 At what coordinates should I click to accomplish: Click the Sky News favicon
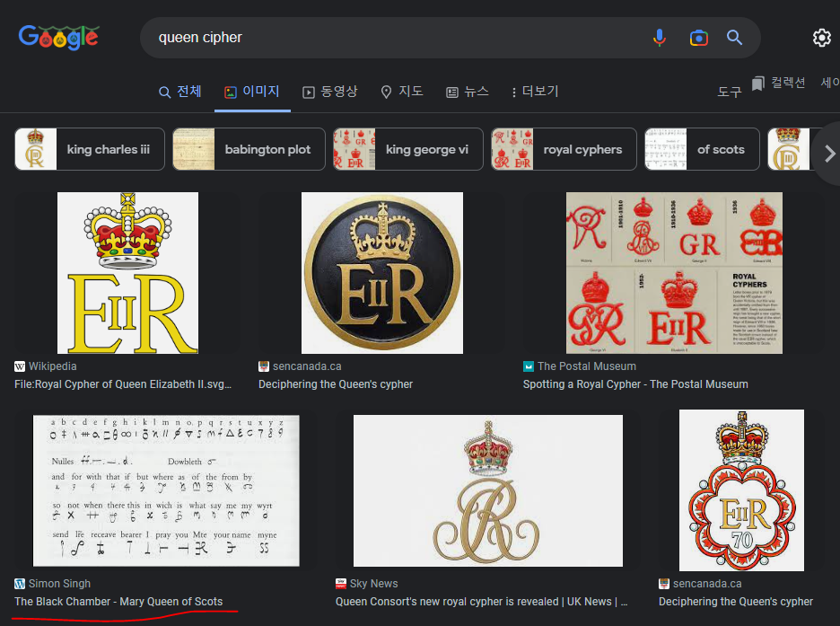(x=341, y=584)
